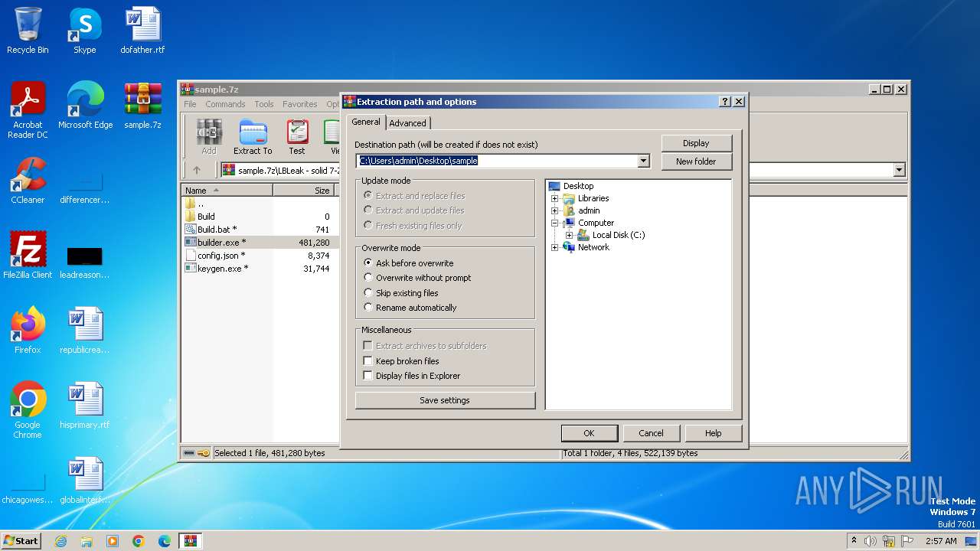Select the sample.7z archive on the desktop
980x551 pixels.
[142, 106]
